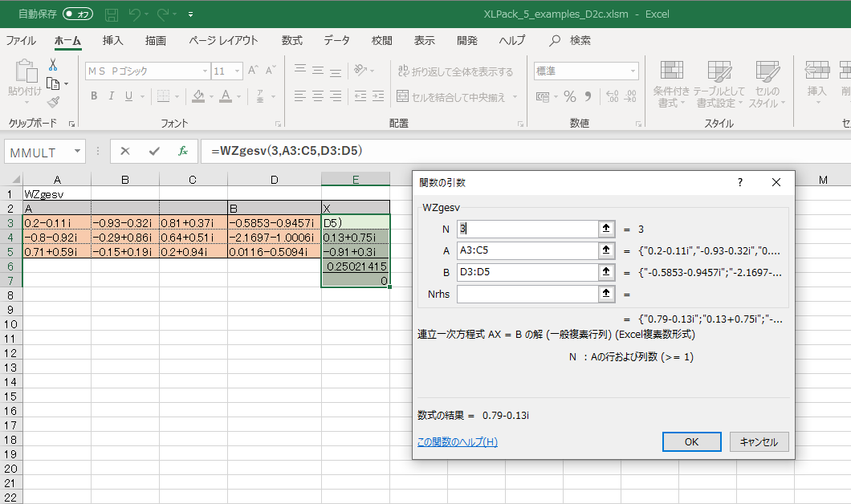The height and width of the screenshot is (504, 851).
Task: Click the Save icon in the title bar
Action: 112,14
